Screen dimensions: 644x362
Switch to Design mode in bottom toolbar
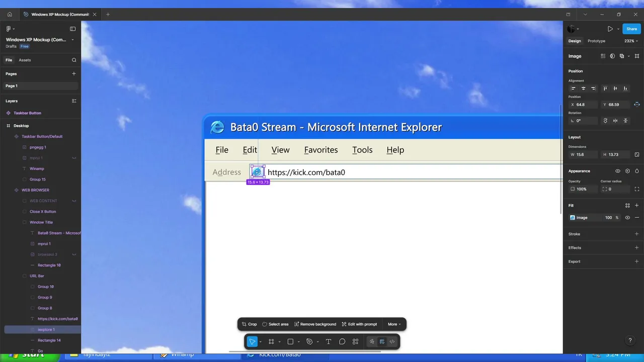pyautogui.click(x=382, y=342)
